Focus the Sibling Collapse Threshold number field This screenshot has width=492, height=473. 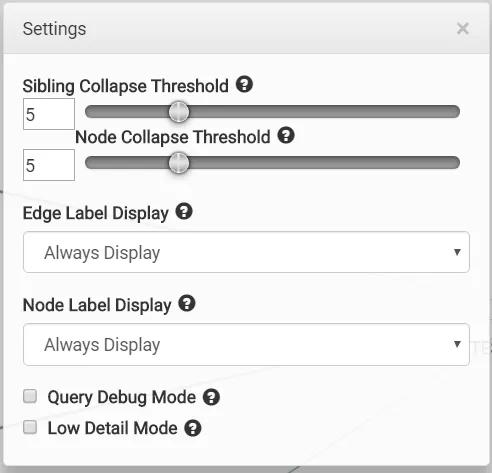(49, 114)
